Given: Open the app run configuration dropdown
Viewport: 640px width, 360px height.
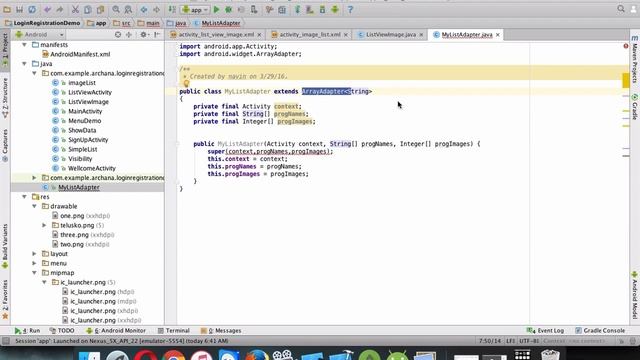Looking at the screenshot, I should [195, 9].
